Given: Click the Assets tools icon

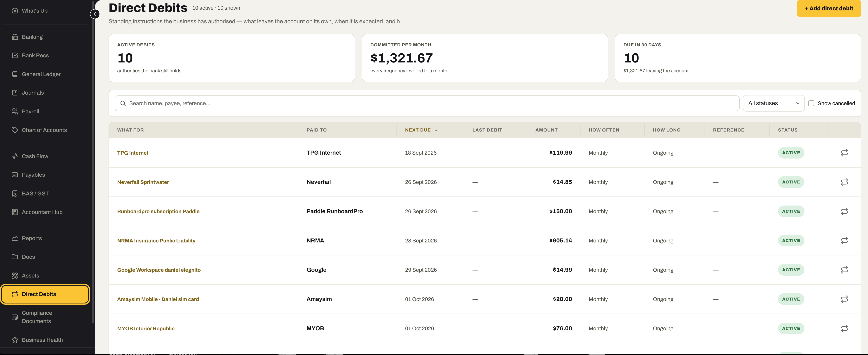Looking at the screenshot, I should [x=15, y=276].
